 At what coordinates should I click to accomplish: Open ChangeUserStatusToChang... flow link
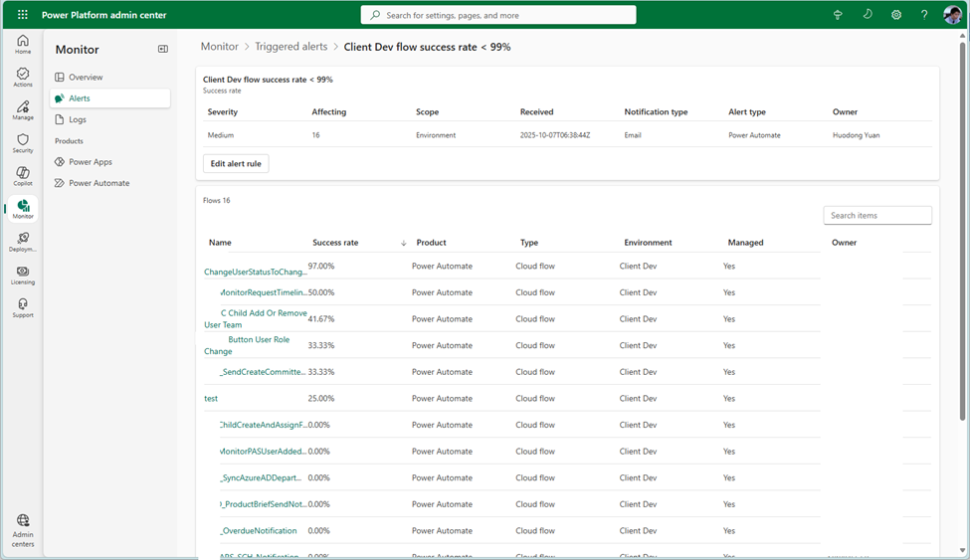[256, 272]
